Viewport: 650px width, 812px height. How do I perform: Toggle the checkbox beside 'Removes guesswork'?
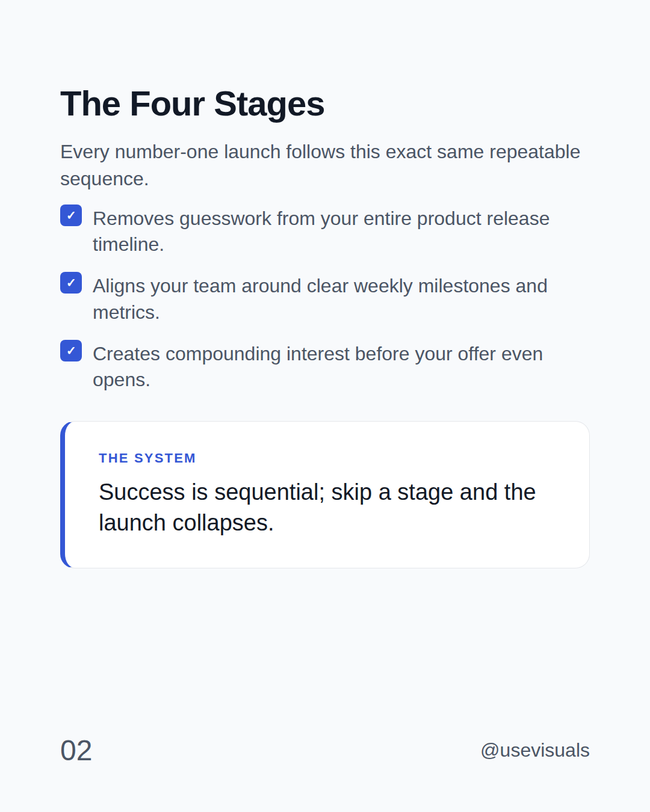click(71, 215)
